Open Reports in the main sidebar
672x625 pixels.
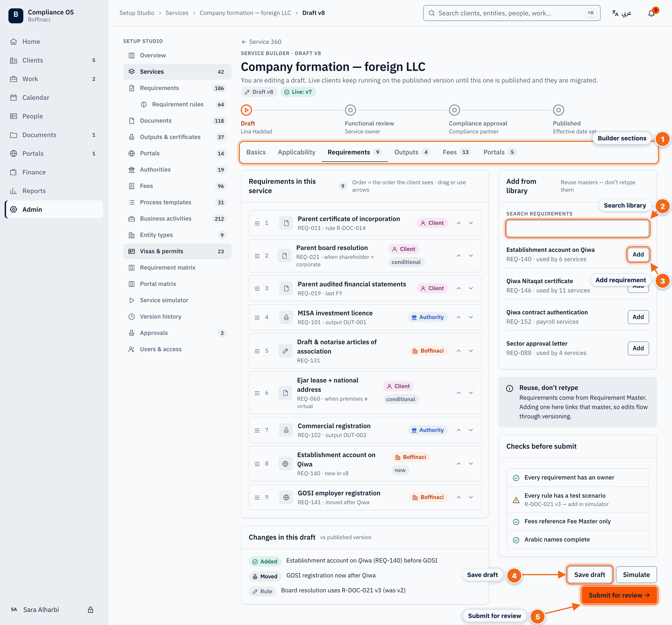[x=54, y=191]
